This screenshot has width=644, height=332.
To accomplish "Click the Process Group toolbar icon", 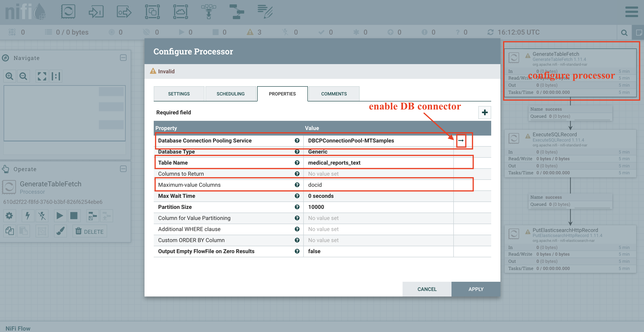I will [x=153, y=12].
